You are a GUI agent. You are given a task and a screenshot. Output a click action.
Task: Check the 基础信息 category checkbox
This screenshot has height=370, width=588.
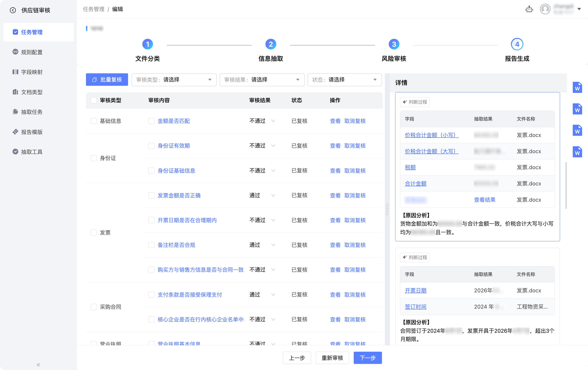coord(94,121)
